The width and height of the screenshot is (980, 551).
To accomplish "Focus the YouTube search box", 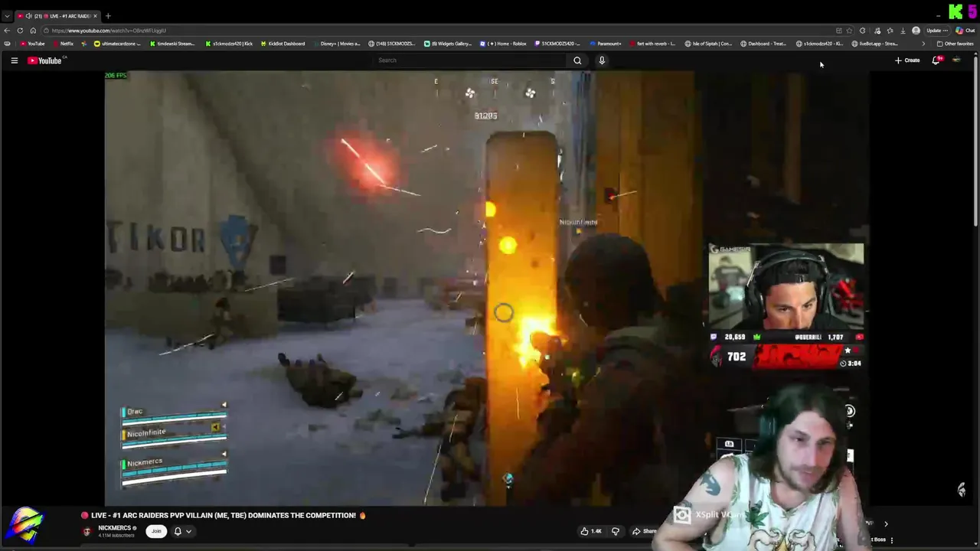I will click(471, 60).
